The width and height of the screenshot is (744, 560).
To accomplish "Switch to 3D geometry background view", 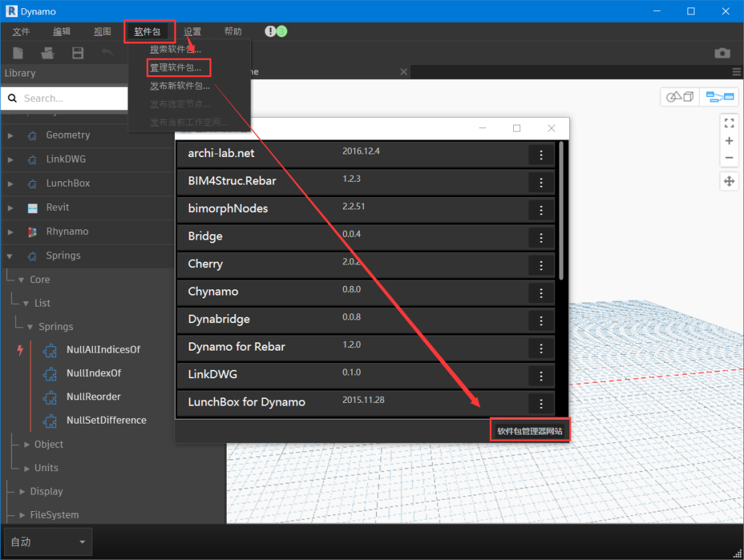I will [680, 97].
